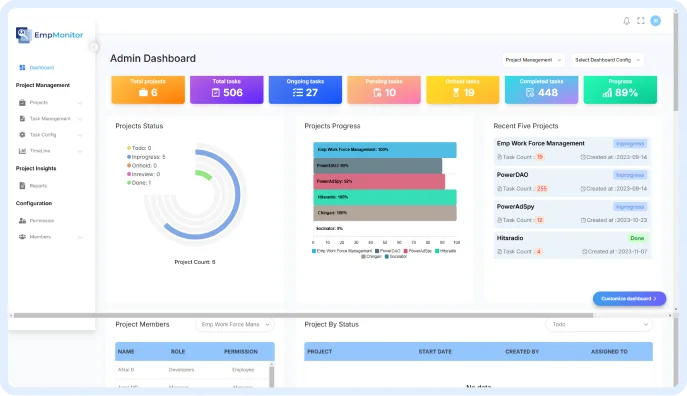Viewport: 687px width, 396px height.
Task: Open the Project Management dropdown
Action: pos(533,60)
